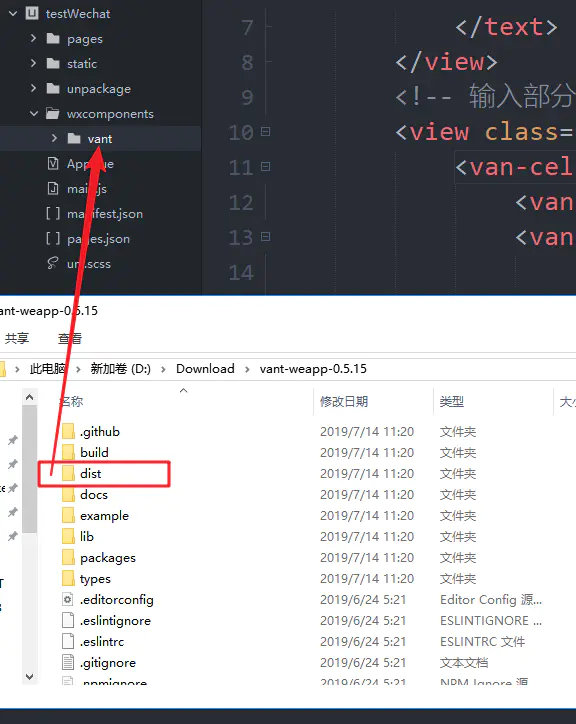Click date 2019/6/24 5:21 of .eslintrc
Image resolution: width=576 pixels, height=724 pixels.
click(363, 642)
